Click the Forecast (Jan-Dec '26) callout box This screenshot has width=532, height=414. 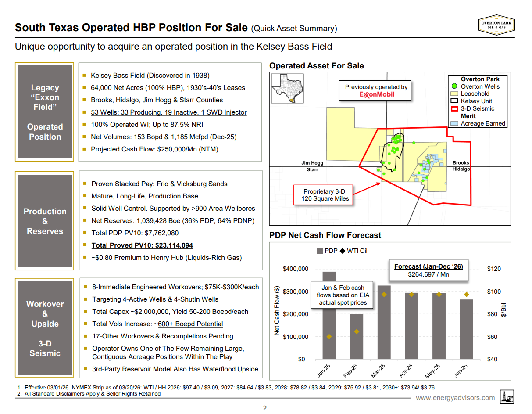tap(428, 270)
